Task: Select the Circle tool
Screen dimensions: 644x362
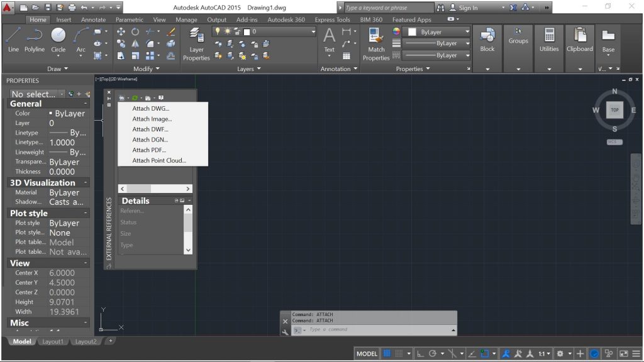Action: pyautogui.click(x=58, y=40)
